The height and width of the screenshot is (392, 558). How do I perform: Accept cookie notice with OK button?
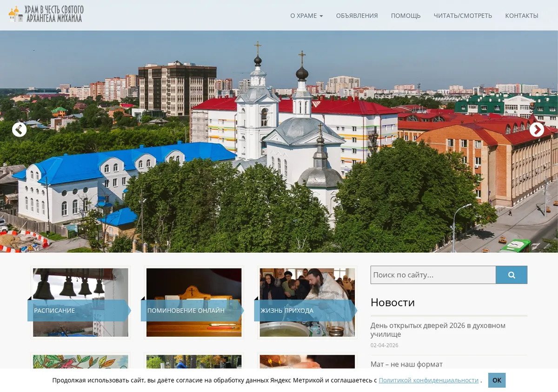click(497, 380)
